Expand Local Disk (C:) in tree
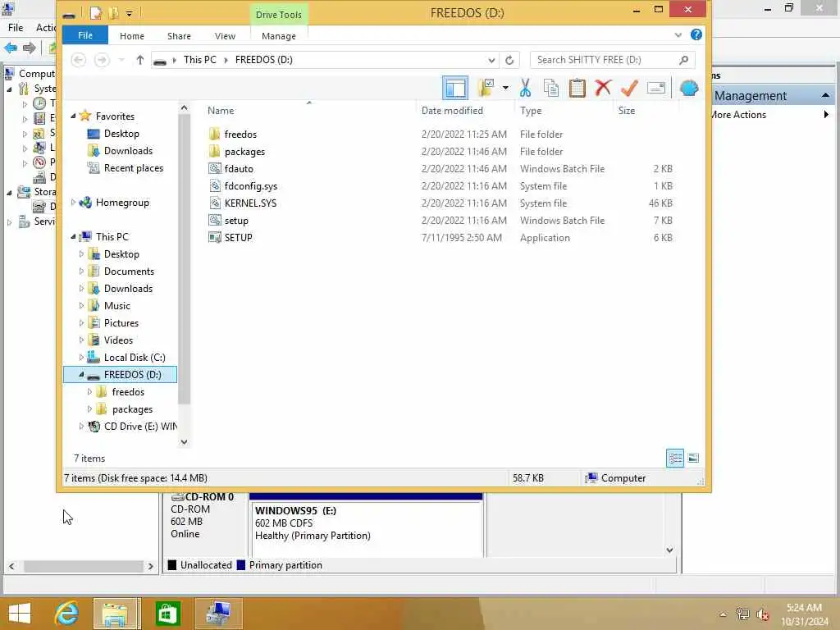Screen dimensions: 840x630 click(x=81, y=358)
